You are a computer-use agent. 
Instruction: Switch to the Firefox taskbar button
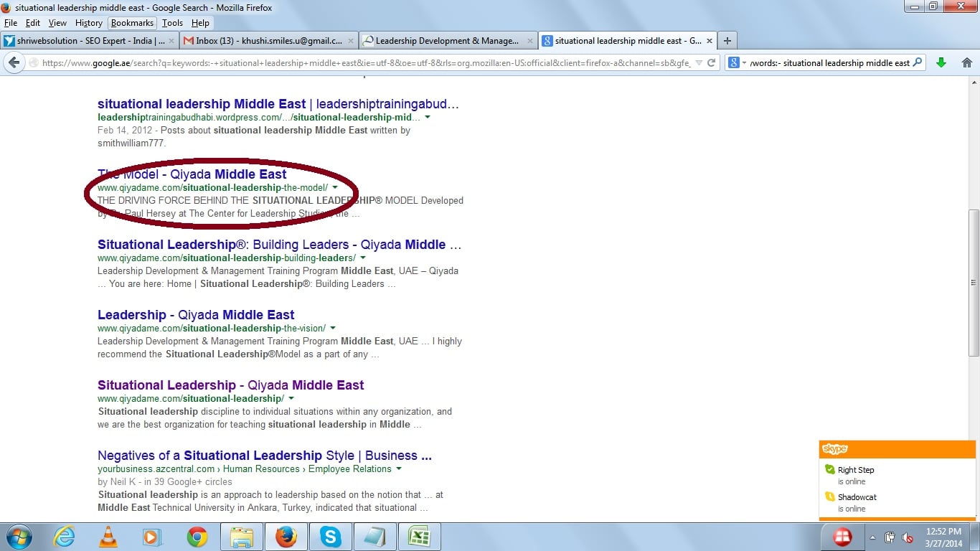[x=286, y=537]
